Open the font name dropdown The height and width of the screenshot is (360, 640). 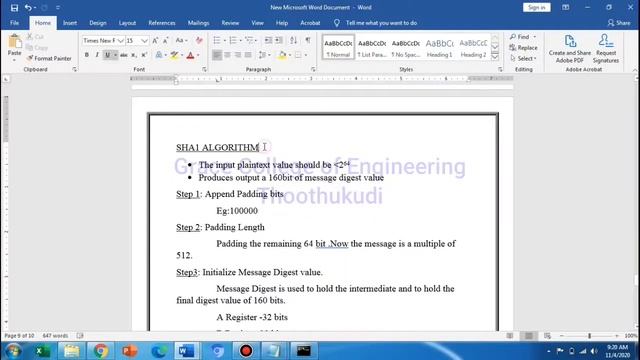120,41
